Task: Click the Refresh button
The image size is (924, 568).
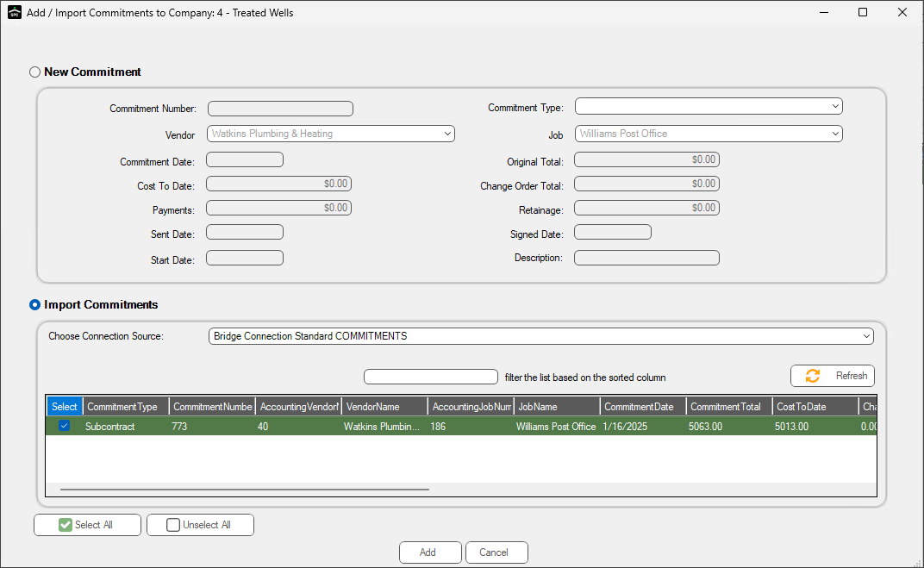Action: click(832, 376)
